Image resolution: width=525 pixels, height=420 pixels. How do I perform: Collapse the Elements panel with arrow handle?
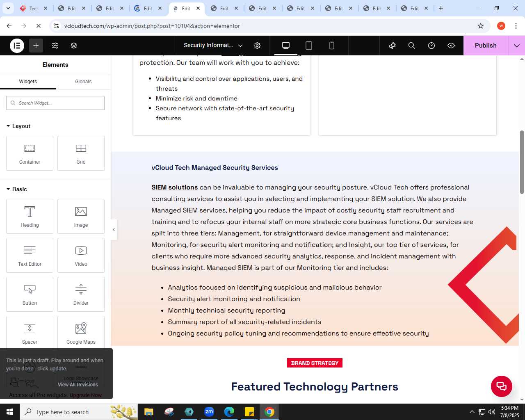(114, 230)
